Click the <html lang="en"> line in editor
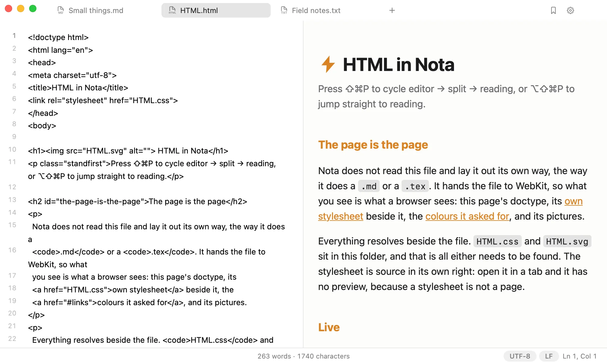 pos(60,50)
